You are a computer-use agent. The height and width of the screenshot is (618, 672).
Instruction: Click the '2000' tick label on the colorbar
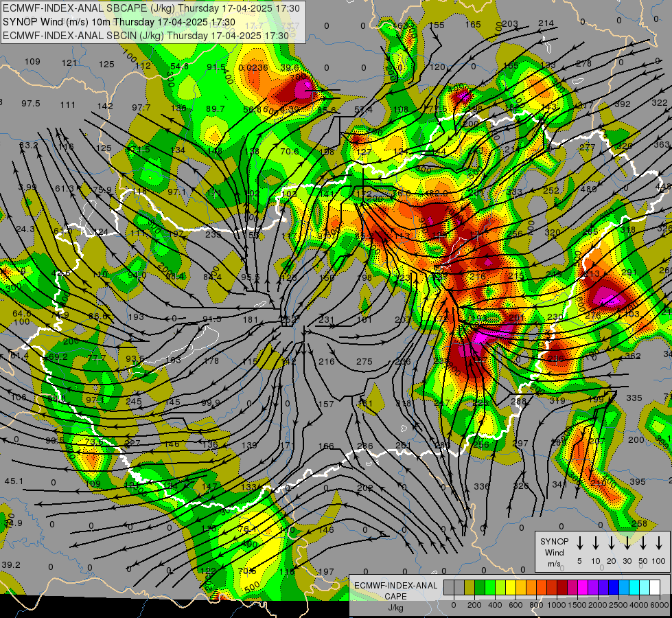point(598,605)
